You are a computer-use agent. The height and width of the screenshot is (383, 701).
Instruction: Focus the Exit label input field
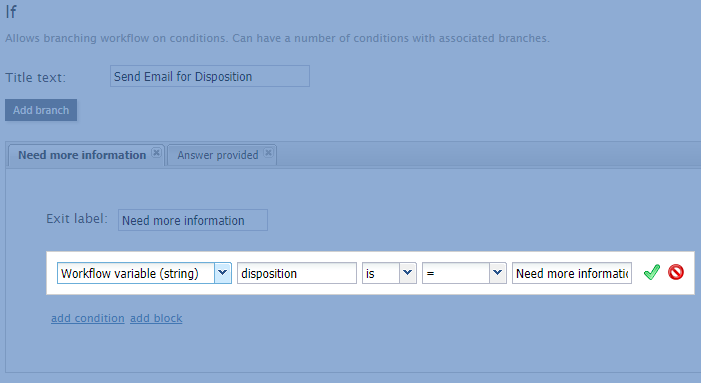click(x=193, y=220)
